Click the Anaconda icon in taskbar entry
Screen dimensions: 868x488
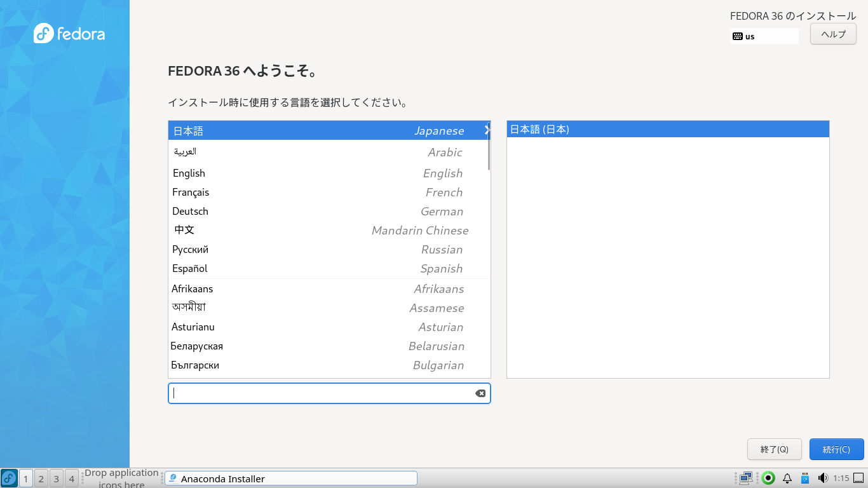[173, 478]
